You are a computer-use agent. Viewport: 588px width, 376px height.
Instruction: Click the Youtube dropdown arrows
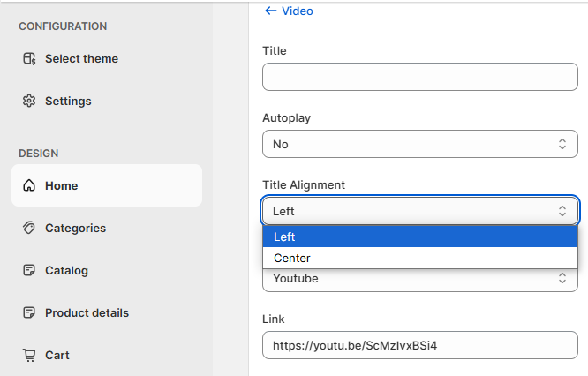[562, 278]
